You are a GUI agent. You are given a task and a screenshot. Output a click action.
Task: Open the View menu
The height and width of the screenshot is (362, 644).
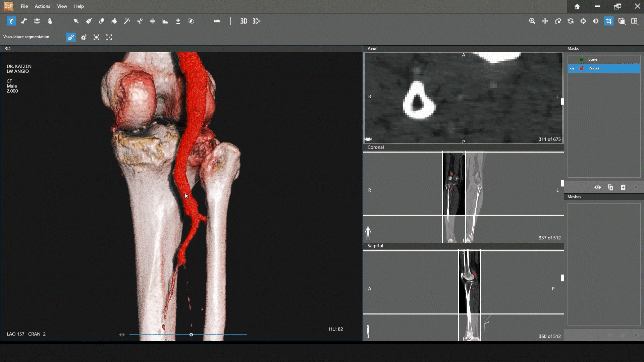click(62, 6)
